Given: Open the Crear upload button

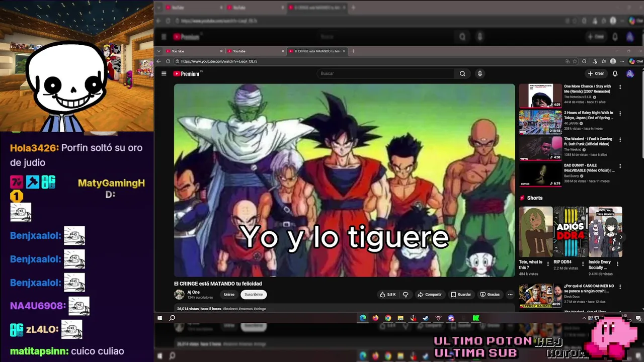Looking at the screenshot, I should [596, 73].
